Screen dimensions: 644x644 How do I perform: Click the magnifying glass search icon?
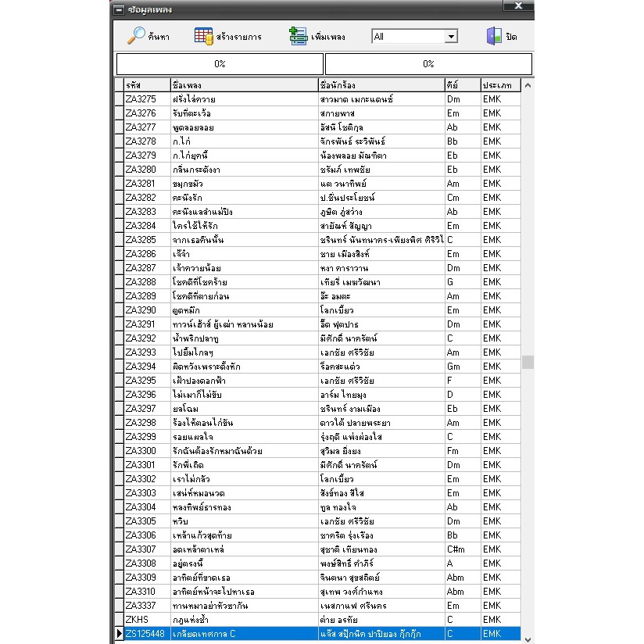click(x=136, y=36)
